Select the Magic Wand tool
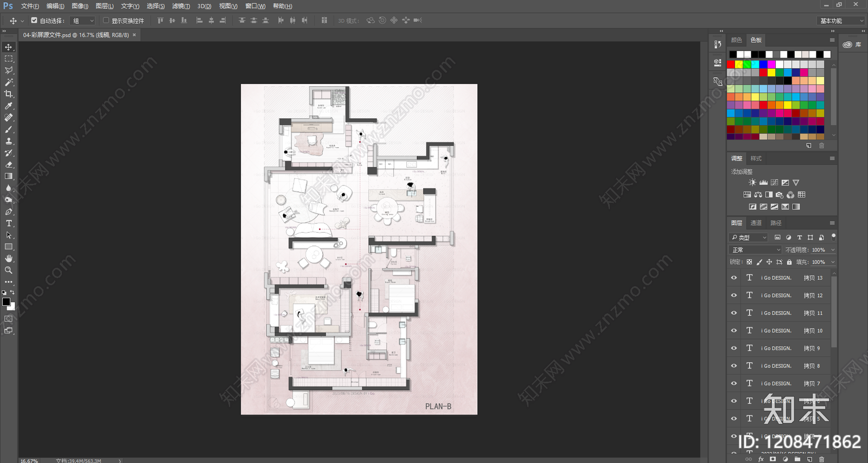 [x=9, y=82]
